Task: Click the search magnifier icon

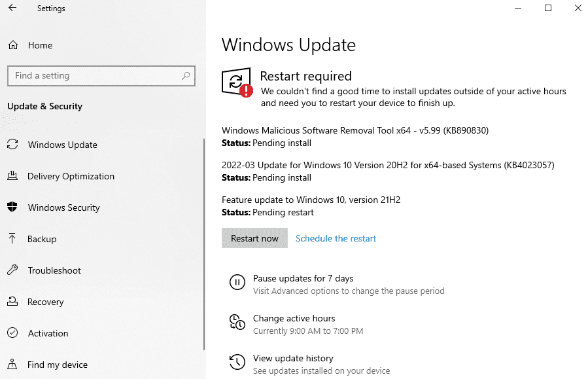Action: coord(186,76)
